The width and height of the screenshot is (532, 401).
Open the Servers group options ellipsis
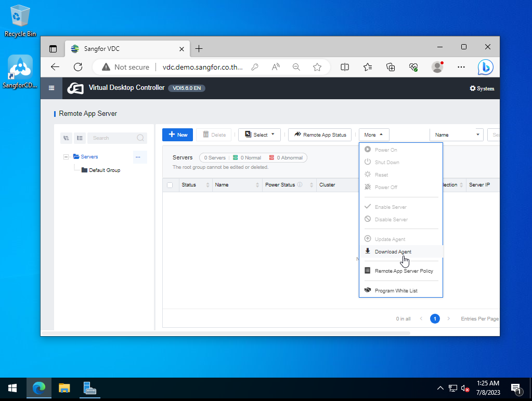(138, 157)
